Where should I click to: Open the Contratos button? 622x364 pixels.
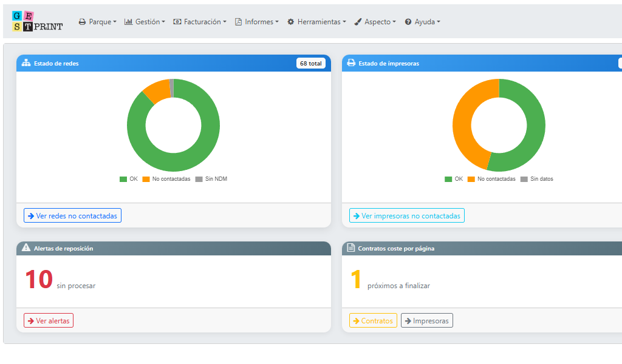point(373,321)
